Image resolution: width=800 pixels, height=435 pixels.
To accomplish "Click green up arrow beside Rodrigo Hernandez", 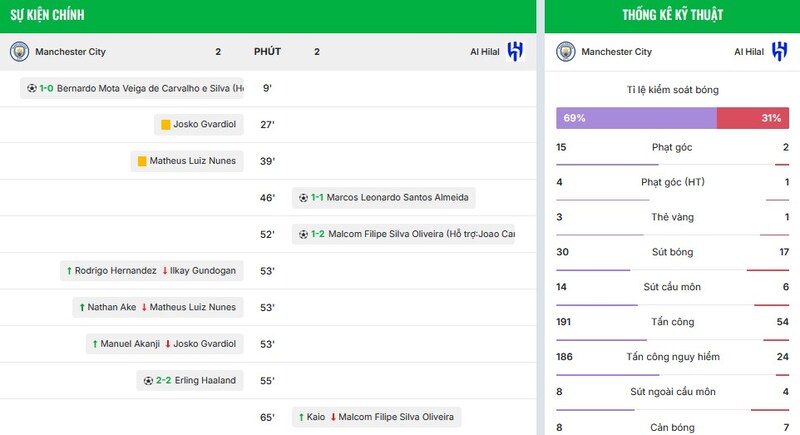I will point(69,271).
